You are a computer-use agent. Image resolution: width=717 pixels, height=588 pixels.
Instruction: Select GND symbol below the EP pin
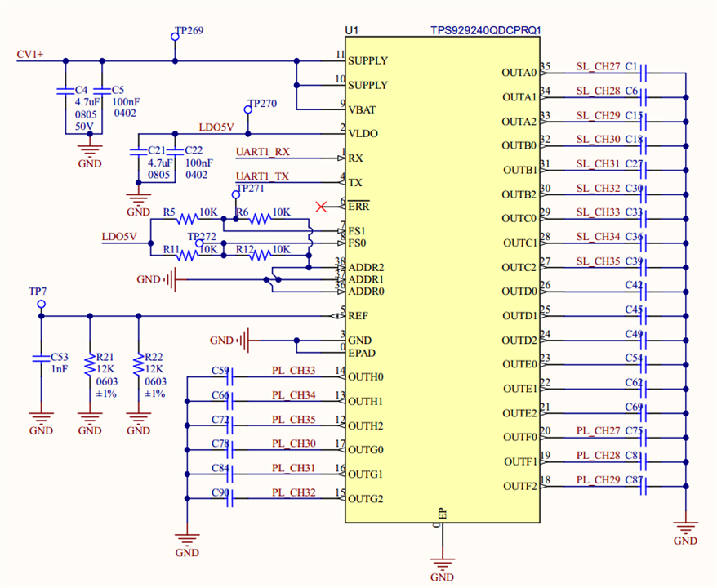pyautogui.click(x=442, y=571)
